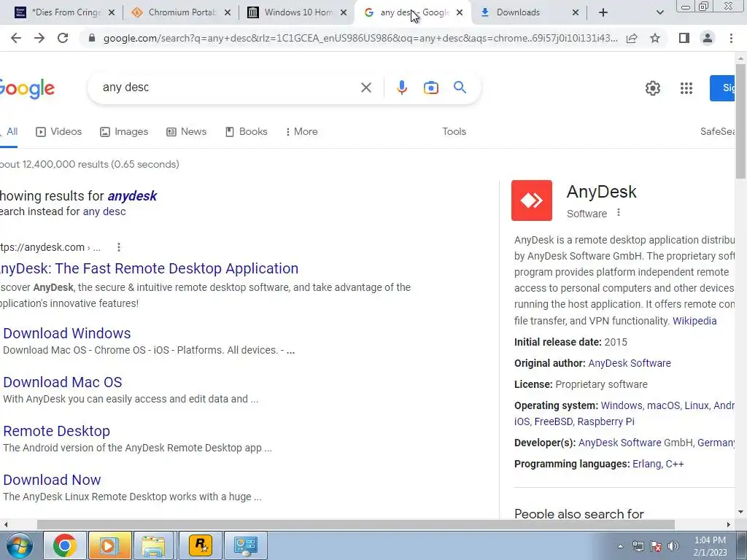Click the horizontal page scrollbar
This screenshot has width=747, height=560.
(356, 525)
